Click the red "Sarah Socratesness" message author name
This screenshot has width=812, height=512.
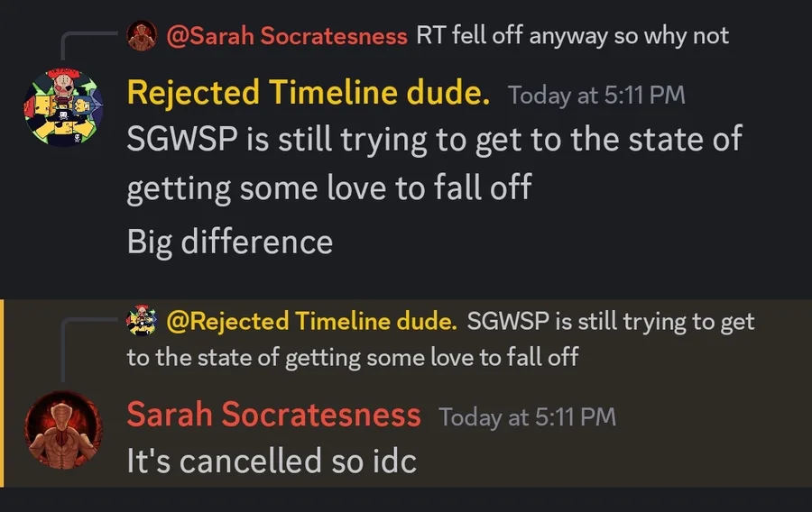(273, 415)
